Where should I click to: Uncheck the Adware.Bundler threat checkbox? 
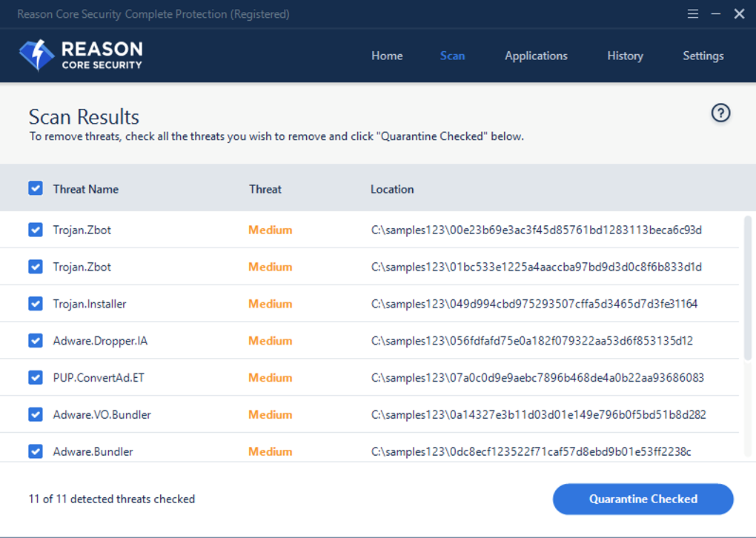pyautogui.click(x=35, y=451)
